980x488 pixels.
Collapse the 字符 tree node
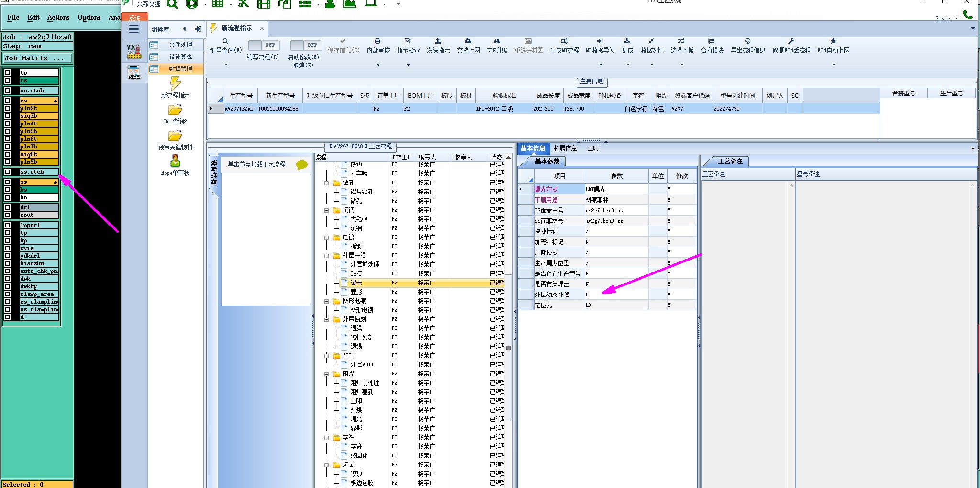[x=327, y=438]
